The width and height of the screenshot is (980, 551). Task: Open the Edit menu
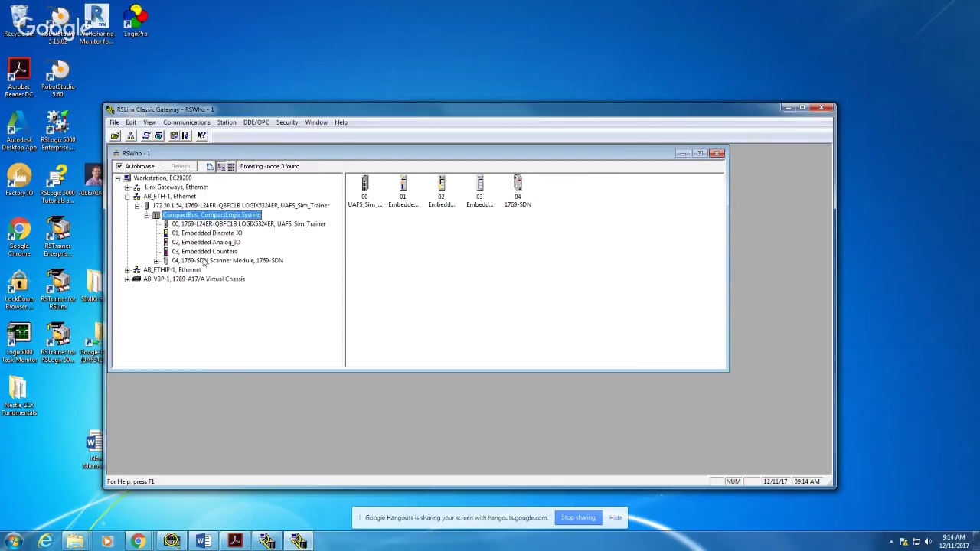click(x=131, y=122)
